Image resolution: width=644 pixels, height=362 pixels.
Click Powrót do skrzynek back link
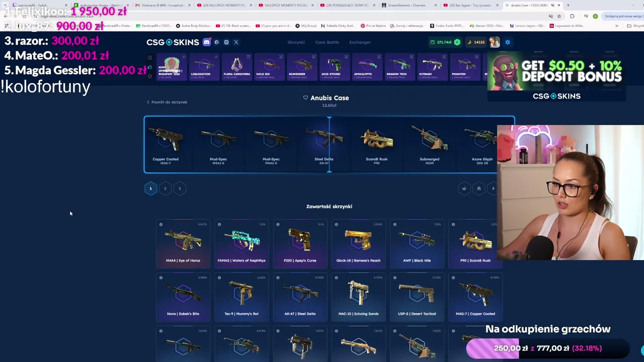(x=167, y=102)
